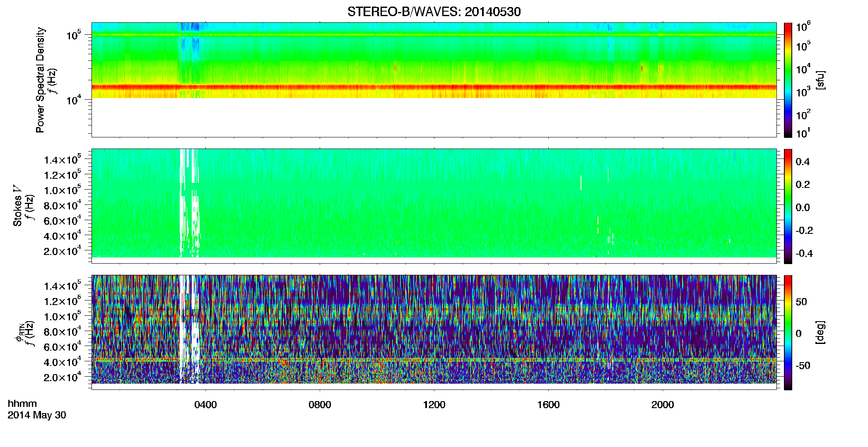The image size is (868, 447).
Task: Click the STEREO-B/WAVES: 20140530 plot title
Action: coord(434,12)
